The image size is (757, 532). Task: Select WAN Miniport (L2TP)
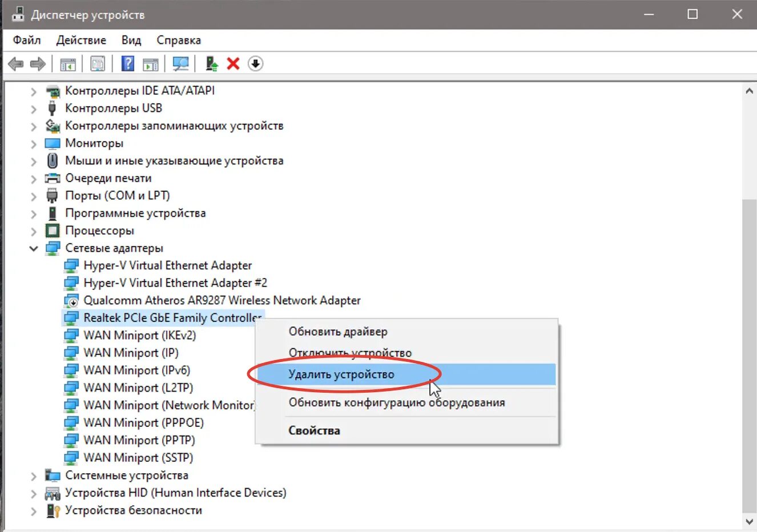coord(138,388)
